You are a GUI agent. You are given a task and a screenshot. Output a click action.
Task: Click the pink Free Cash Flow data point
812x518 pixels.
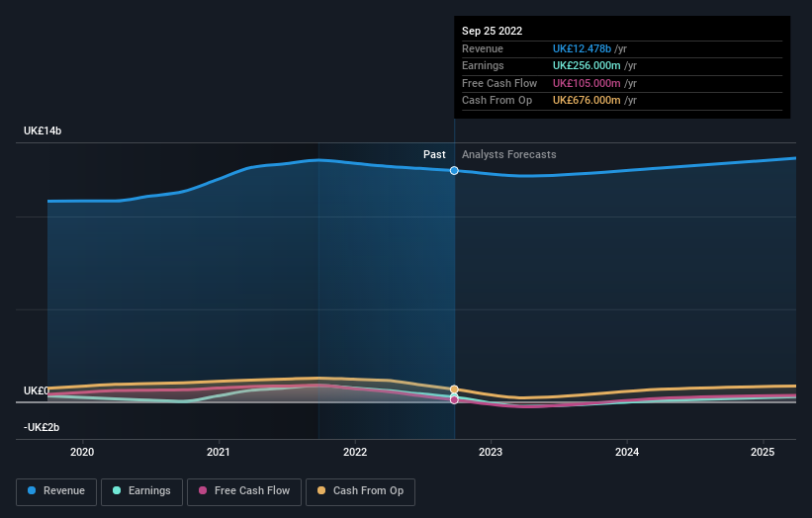pyautogui.click(x=454, y=399)
